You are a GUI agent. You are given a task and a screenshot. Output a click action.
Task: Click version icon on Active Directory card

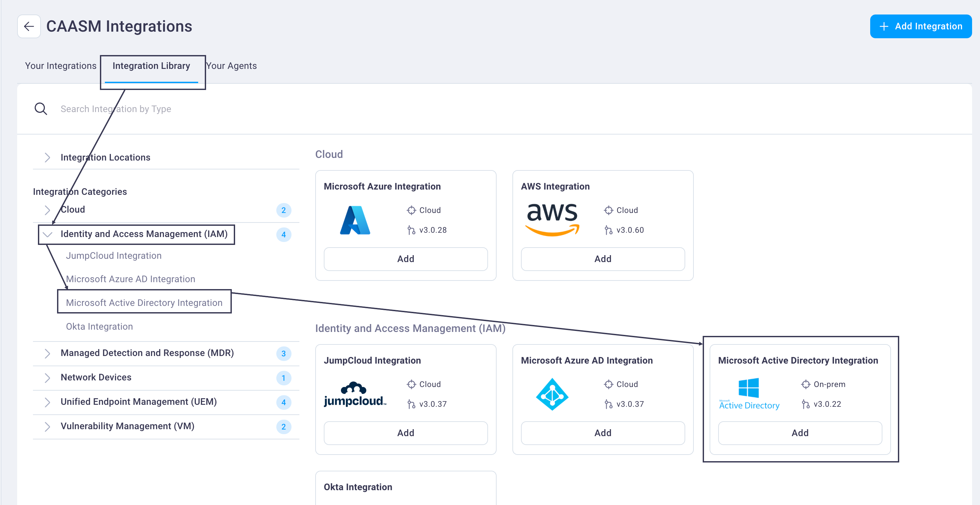[x=805, y=404]
